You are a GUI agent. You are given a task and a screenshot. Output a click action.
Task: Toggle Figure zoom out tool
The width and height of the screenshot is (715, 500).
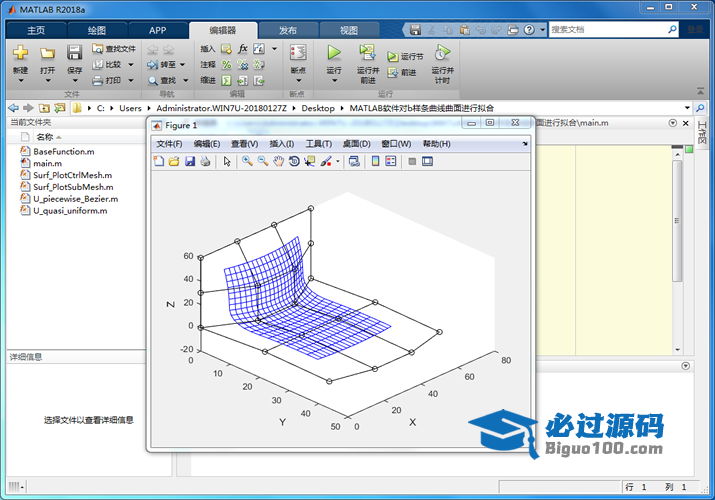263,161
